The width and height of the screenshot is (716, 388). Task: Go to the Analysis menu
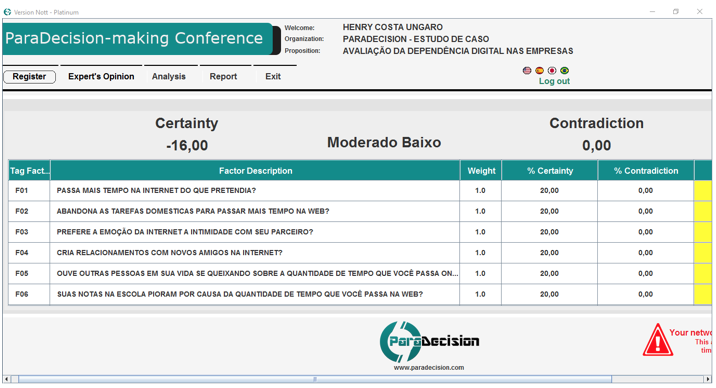point(168,77)
